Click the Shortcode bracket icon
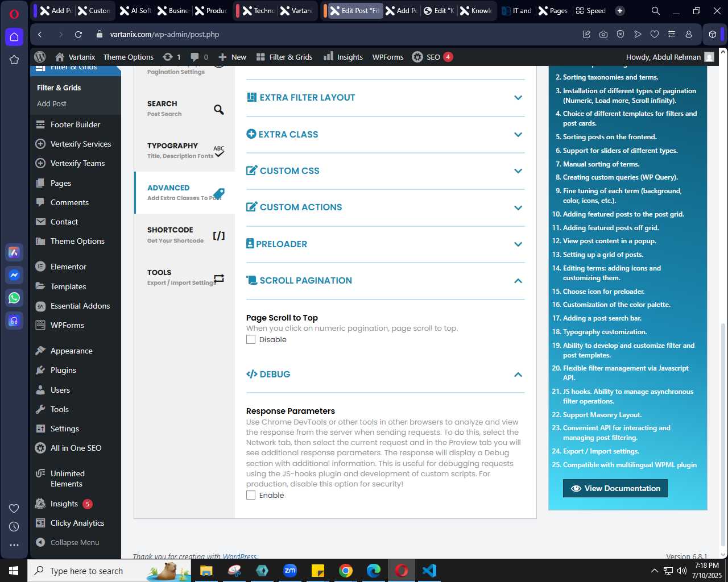728x582 pixels. [x=219, y=236]
